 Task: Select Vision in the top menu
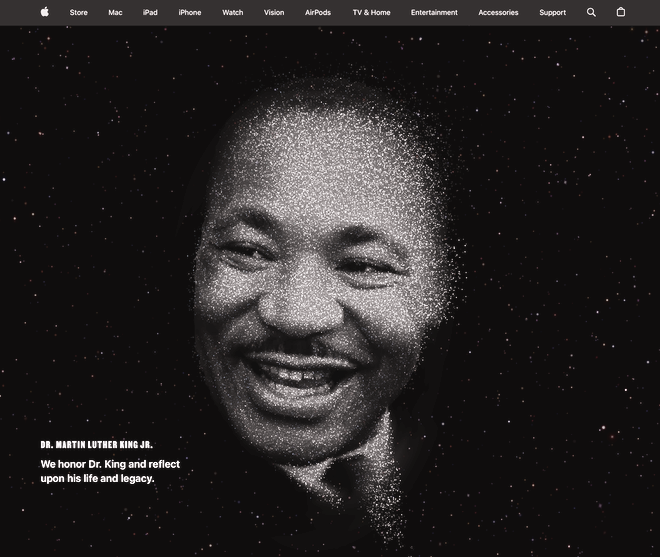tap(274, 13)
